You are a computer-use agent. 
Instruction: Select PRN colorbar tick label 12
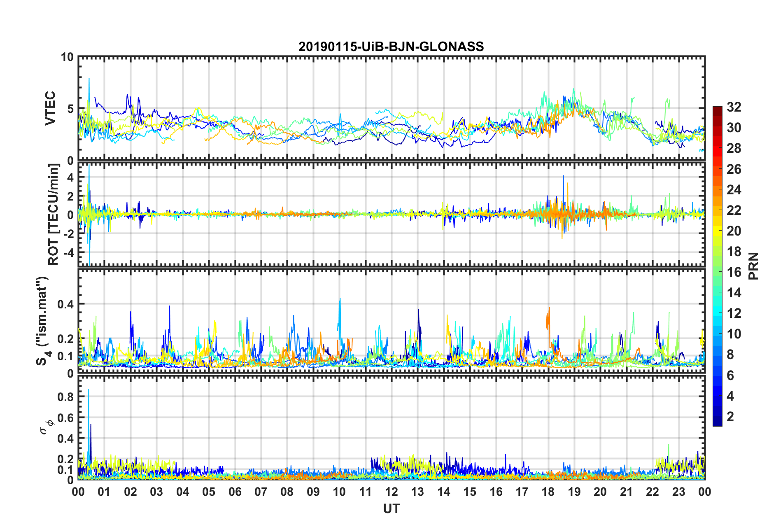click(734, 313)
